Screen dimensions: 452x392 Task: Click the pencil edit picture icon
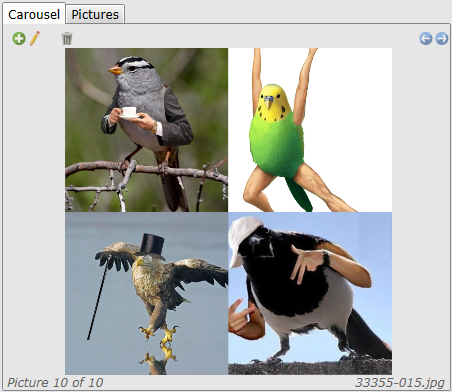point(35,38)
